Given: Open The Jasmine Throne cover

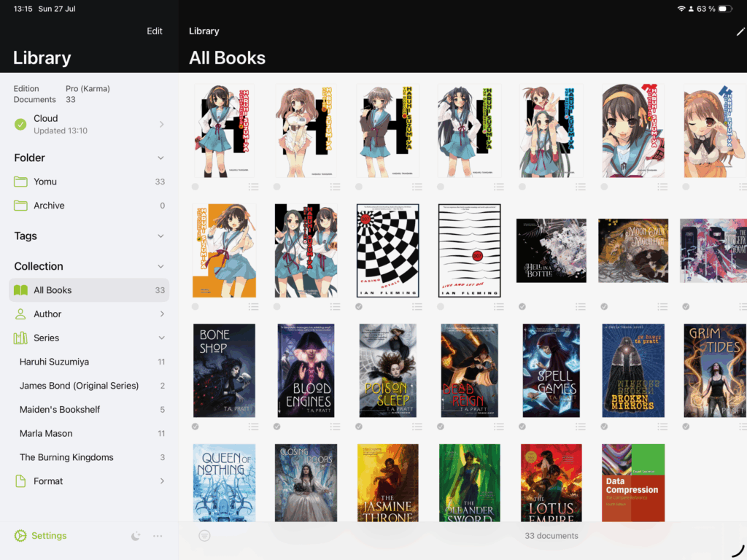Looking at the screenshot, I should [388, 483].
